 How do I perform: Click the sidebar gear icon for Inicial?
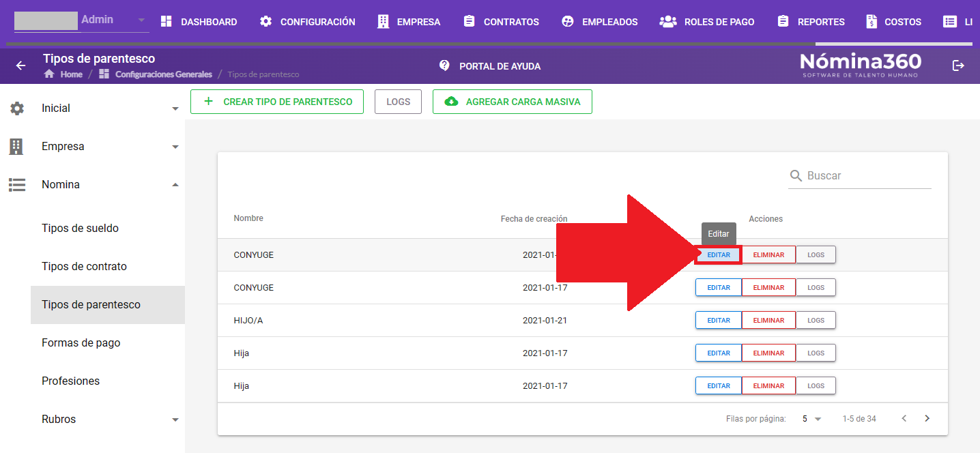click(x=17, y=108)
